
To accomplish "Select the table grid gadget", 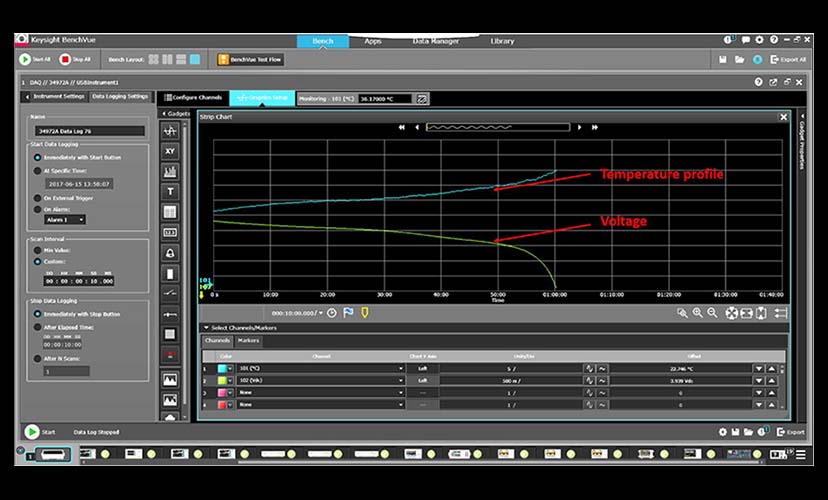I will pyautogui.click(x=170, y=212).
